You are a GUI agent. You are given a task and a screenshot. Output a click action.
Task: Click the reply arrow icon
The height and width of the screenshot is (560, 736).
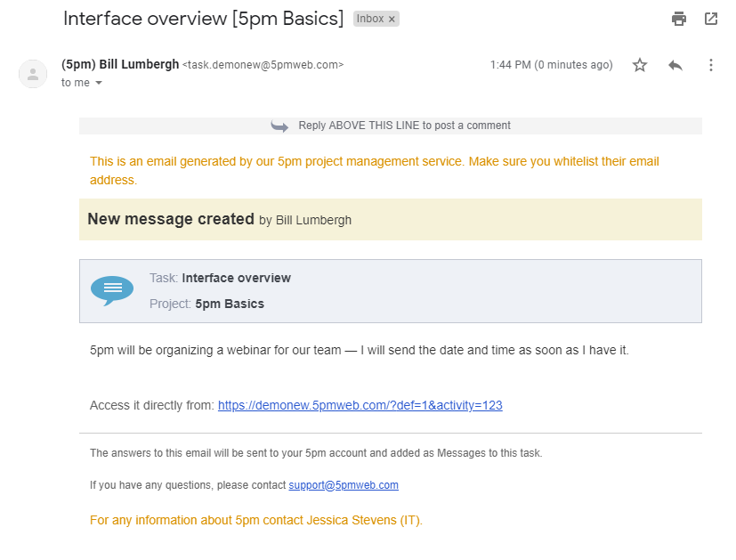coord(675,65)
